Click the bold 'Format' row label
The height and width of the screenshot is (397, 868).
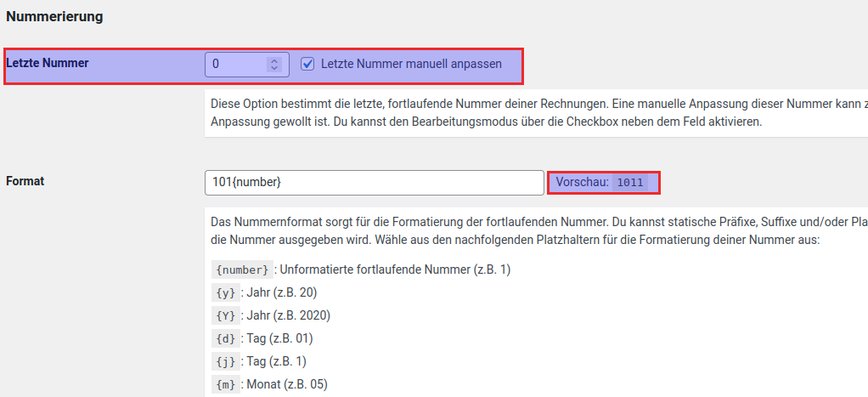[25, 181]
